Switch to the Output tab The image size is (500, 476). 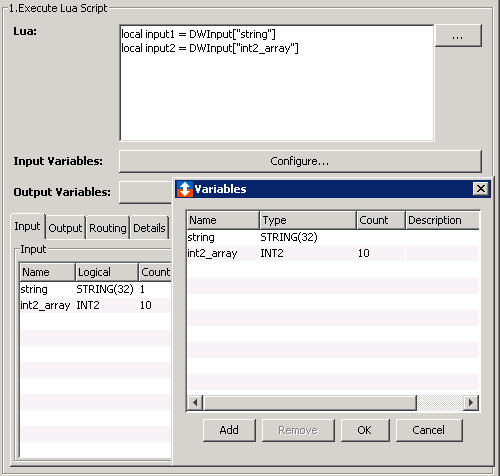pyautogui.click(x=65, y=228)
